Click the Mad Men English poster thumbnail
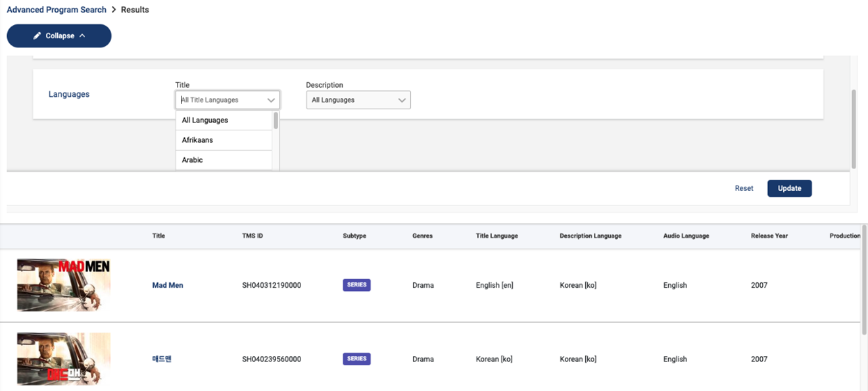Screen dimensions: 868x391 (64, 285)
